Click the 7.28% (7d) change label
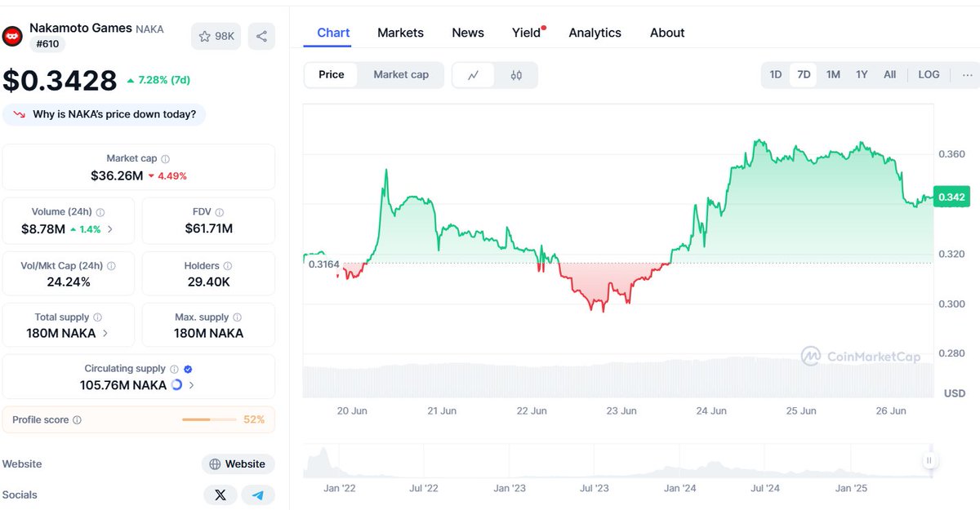The height and width of the screenshot is (510, 980). point(158,80)
